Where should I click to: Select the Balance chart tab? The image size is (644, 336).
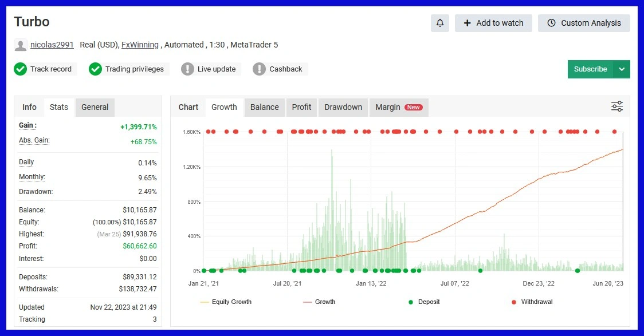pyautogui.click(x=264, y=107)
